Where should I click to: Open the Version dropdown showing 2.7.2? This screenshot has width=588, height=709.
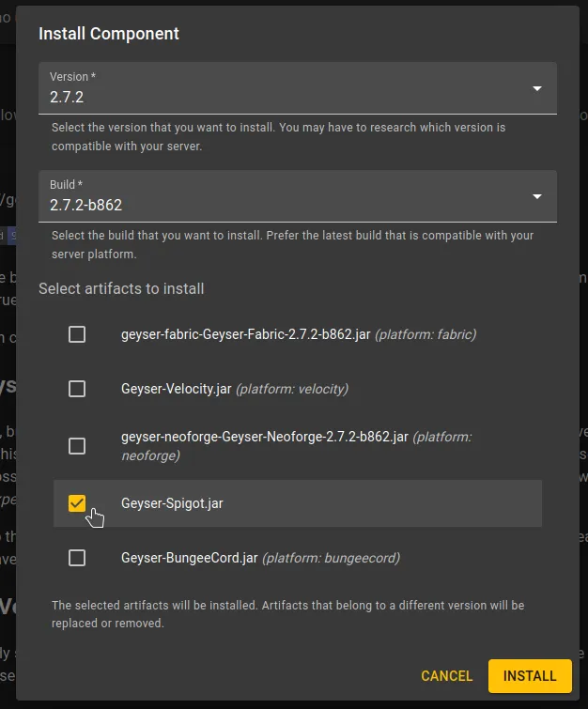click(297, 88)
